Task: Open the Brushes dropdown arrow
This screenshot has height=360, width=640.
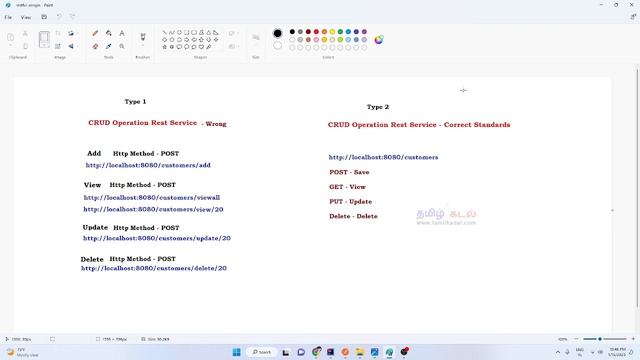Action: [x=143, y=46]
